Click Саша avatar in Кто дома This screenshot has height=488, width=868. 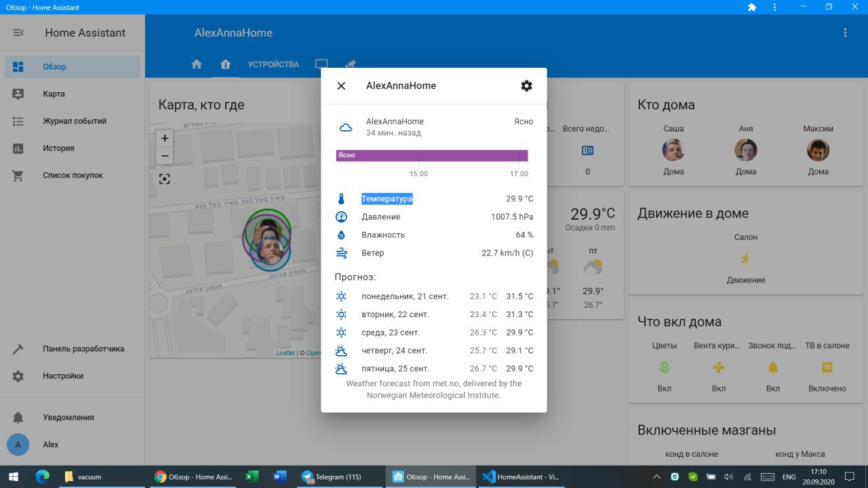[x=673, y=150]
